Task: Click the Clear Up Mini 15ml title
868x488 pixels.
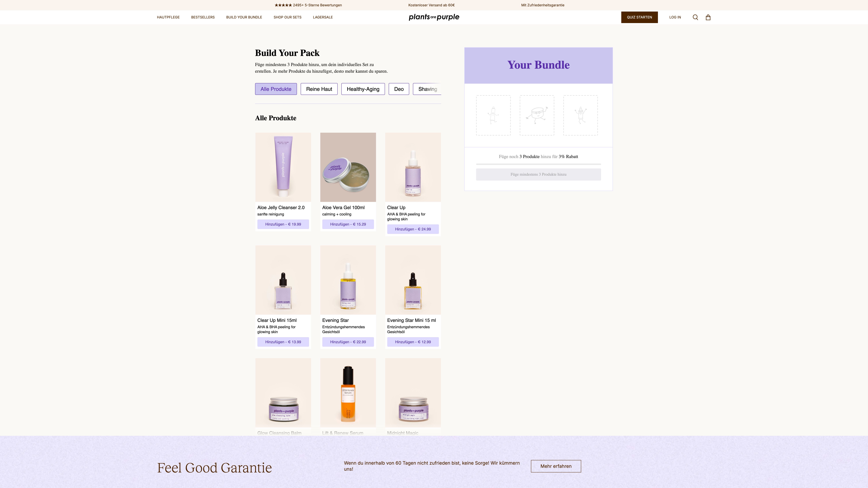Action: point(277,320)
